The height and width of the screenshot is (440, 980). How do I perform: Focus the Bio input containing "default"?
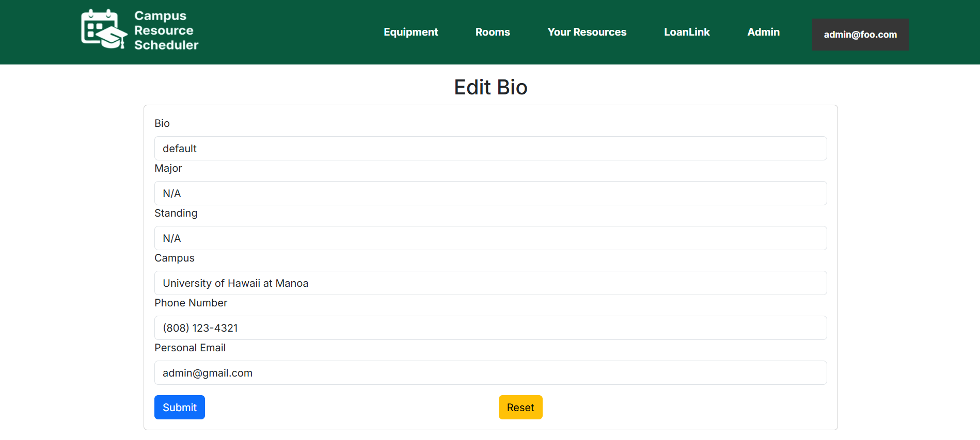[x=490, y=149]
